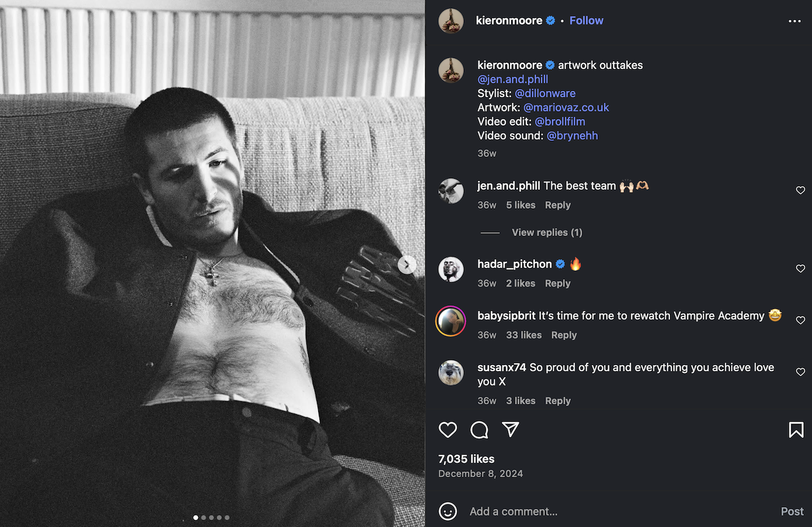Open the three-dot more options menu
This screenshot has height=527, width=812.
(795, 21)
